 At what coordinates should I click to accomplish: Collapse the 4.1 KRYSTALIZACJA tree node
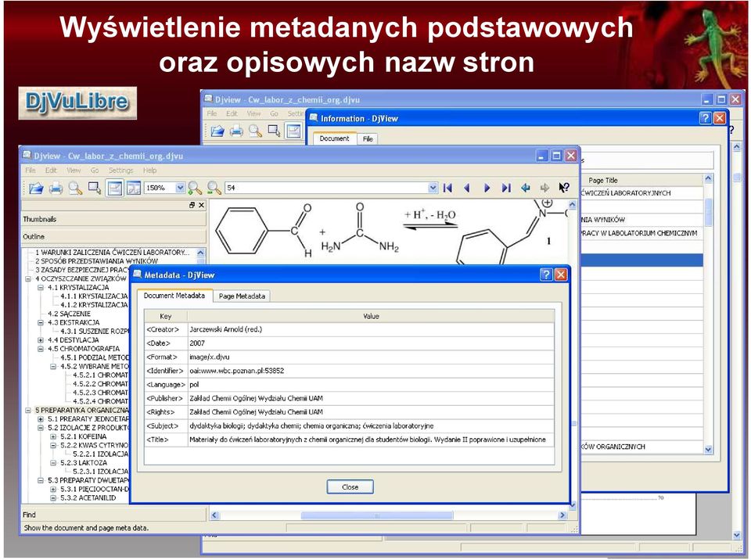tap(41, 287)
